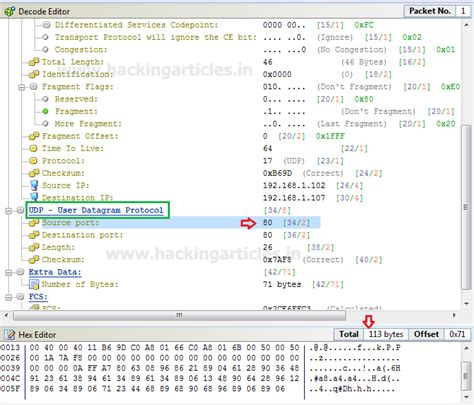Click hex editor scroll up arrow
Image resolution: width=474 pixels, height=405 pixels.
tap(466, 348)
